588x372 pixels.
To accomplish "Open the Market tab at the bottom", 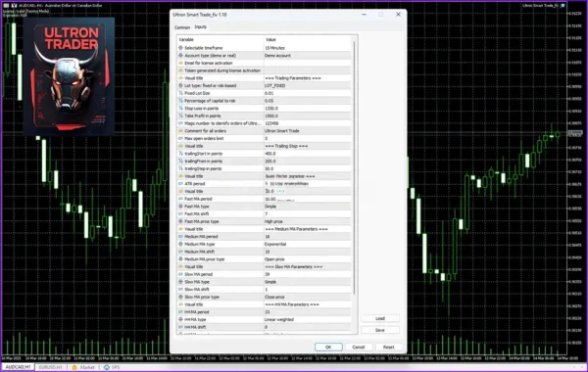I will tap(83, 367).
